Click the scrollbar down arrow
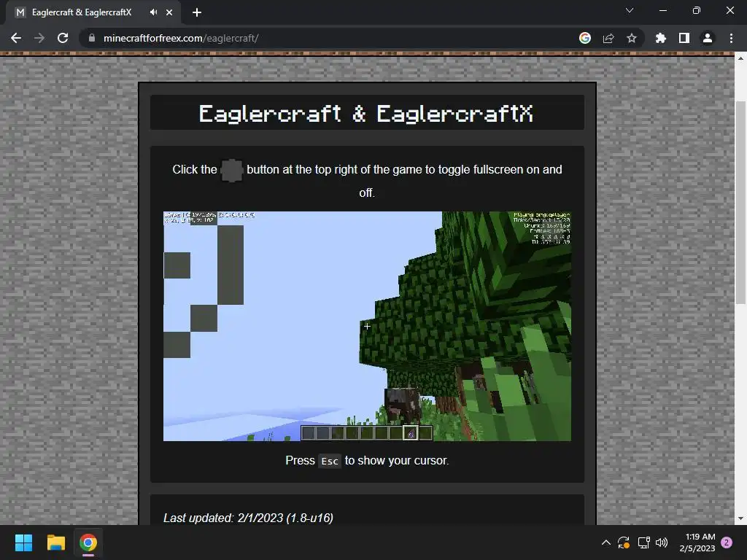747x560 pixels. (x=740, y=518)
